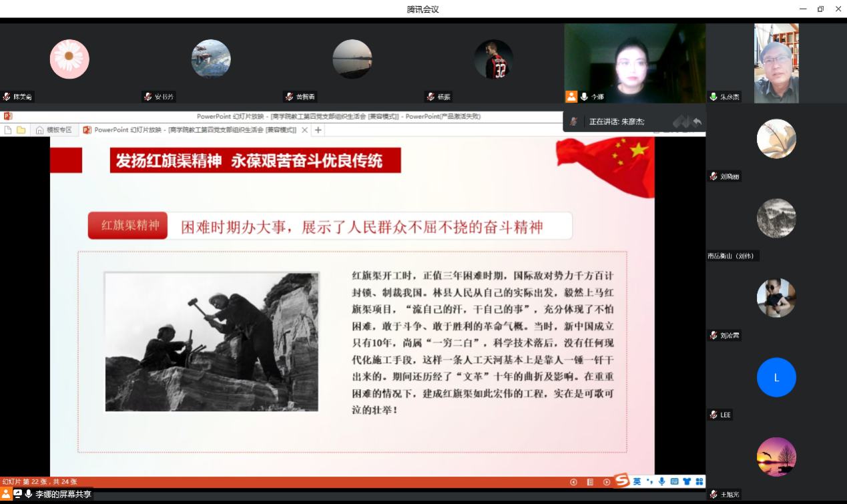Toggle muted microphone in speaking bar
This screenshot has width=847, height=504.
[573, 121]
